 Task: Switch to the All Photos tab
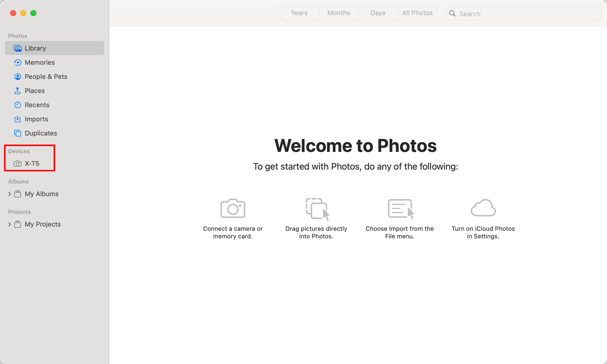pyautogui.click(x=417, y=13)
